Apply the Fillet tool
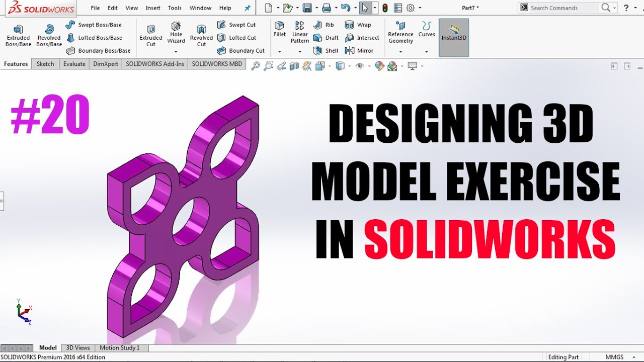The height and width of the screenshot is (362, 644). (x=279, y=30)
